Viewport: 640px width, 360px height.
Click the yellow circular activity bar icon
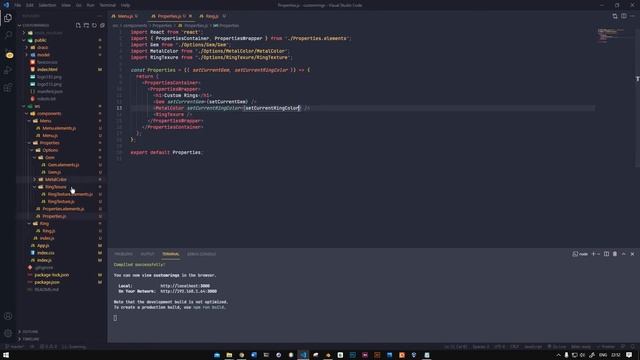tap(9, 55)
